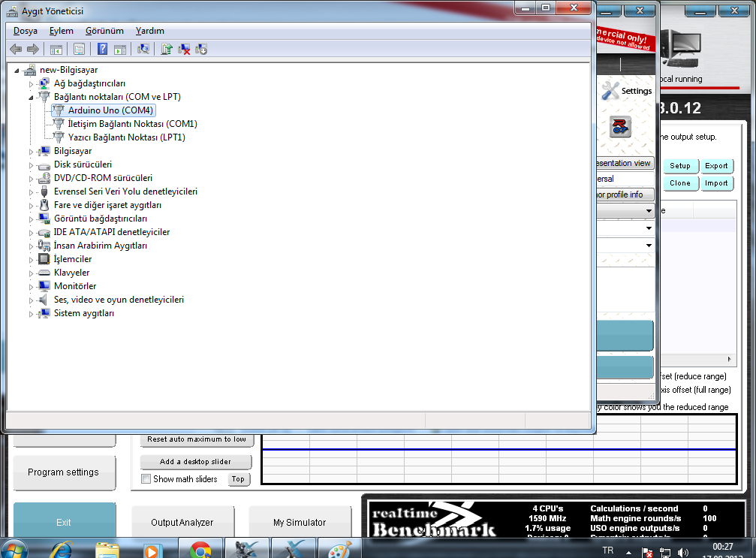Open the volume control in the system tray
Viewport: 756px width, 558px height.
(682, 553)
